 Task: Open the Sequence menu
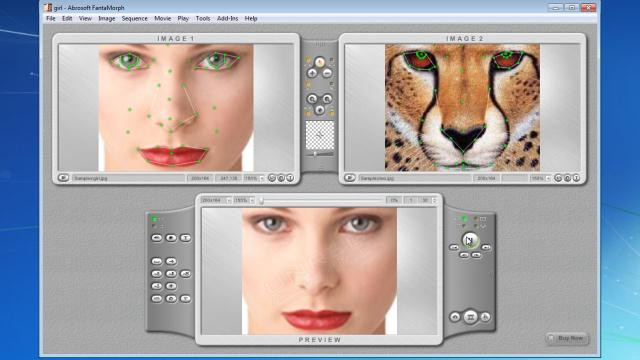point(134,18)
